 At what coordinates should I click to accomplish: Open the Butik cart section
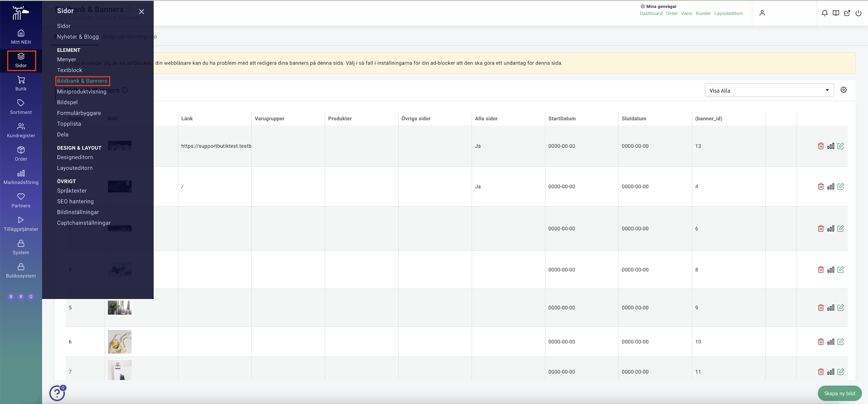click(x=21, y=84)
